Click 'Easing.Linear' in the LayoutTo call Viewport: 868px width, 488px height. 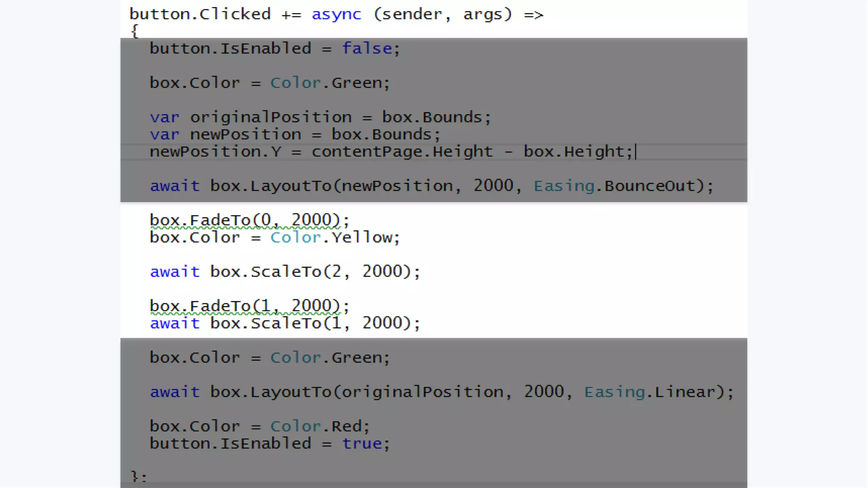[649, 392]
